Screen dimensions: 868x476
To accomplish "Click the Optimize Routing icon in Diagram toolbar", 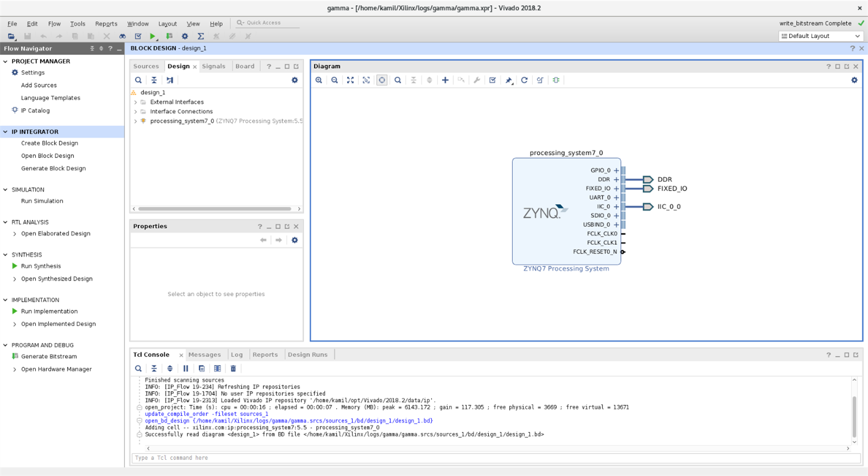I will click(x=540, y=80).
